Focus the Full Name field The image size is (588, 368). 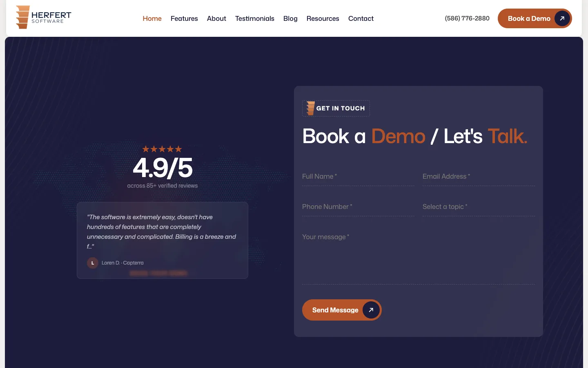(358, 177)
